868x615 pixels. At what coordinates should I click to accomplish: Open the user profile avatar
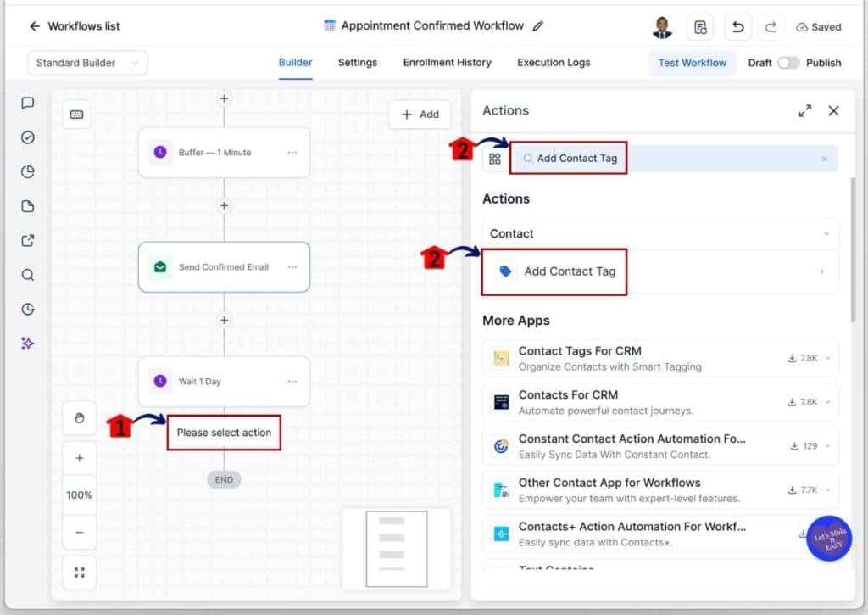click(x=662, y=26)
